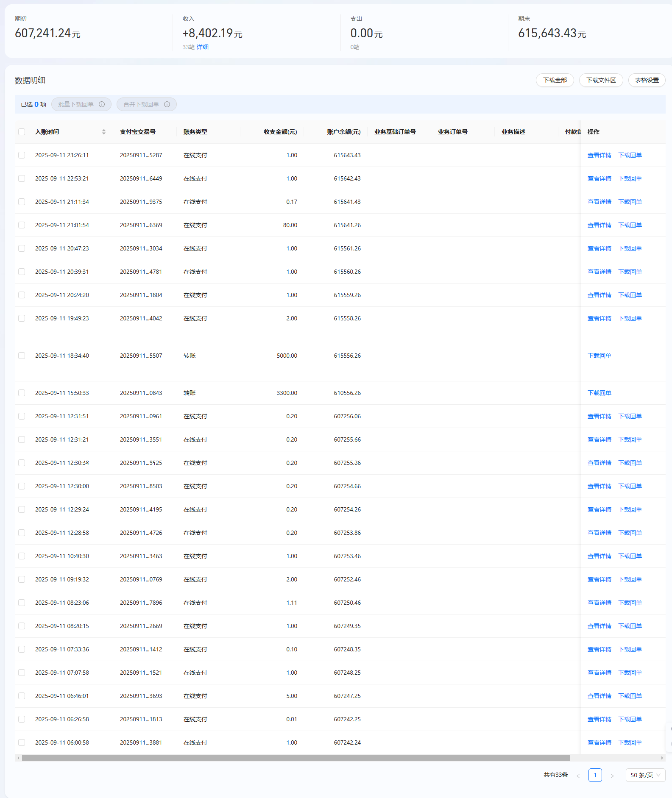
Task: Download 下载回单 for the 3300.00 transfer
Action: [x=599, y=393]
